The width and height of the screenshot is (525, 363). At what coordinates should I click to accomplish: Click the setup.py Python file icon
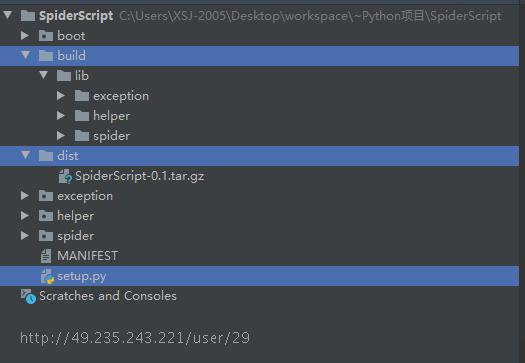pyautogui.click(x=47, y=277)
